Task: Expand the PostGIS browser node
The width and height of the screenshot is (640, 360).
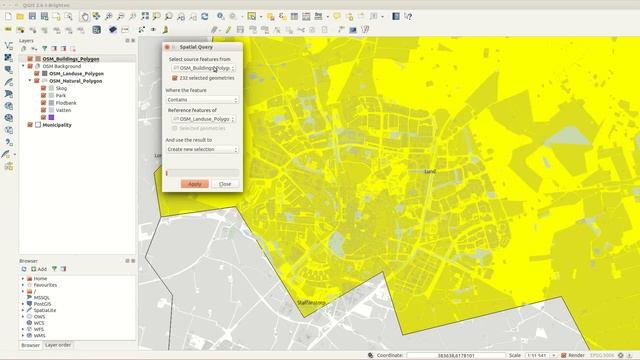Action: [x=23, y=304]
